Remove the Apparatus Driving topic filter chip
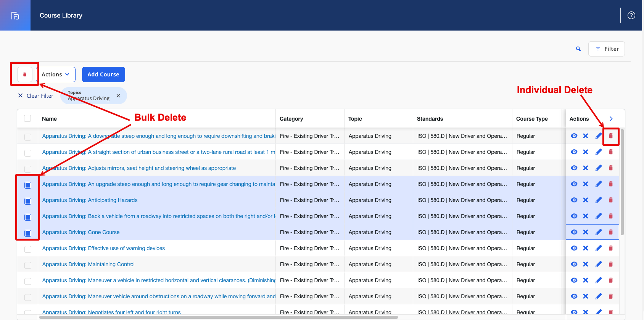 (x=118, y=96)
